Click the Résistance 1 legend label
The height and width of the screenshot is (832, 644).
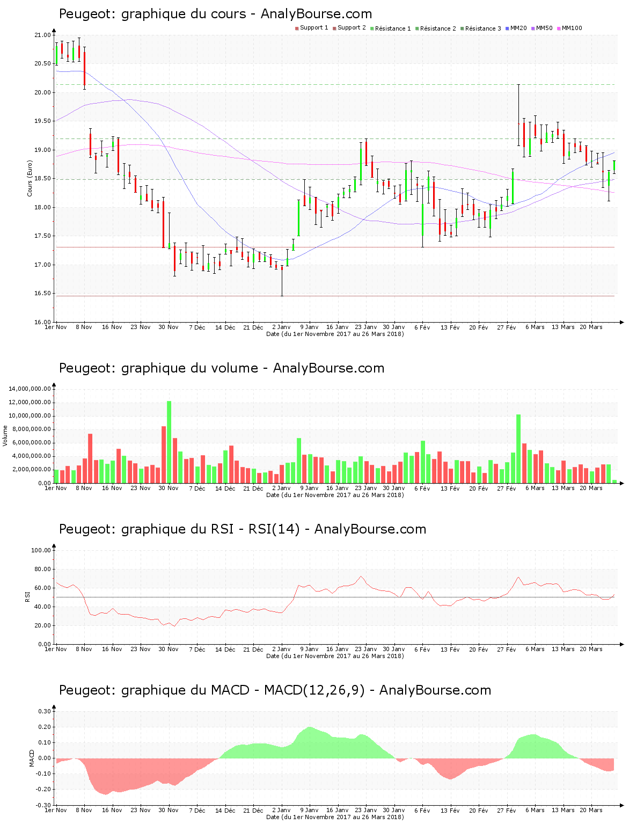[393, 28]
